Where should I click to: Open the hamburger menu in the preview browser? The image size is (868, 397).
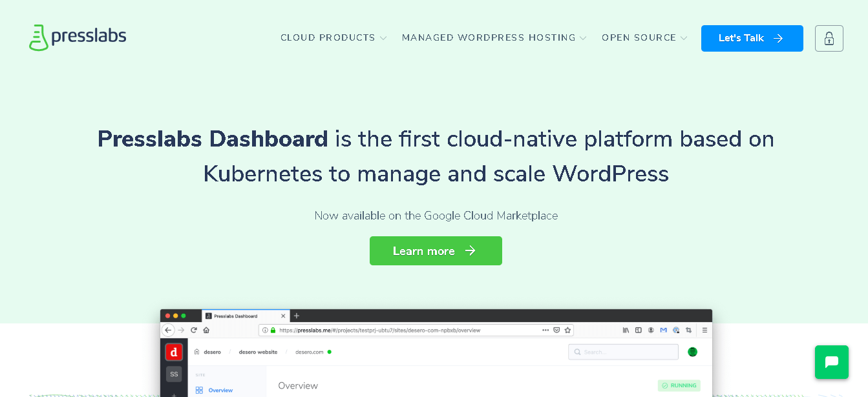[704, 330]
